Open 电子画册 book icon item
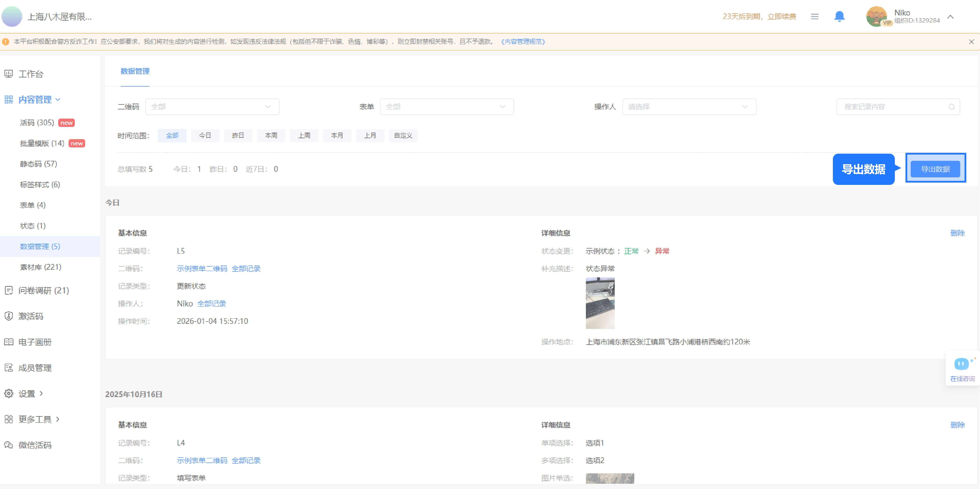 tap(9, 342)
